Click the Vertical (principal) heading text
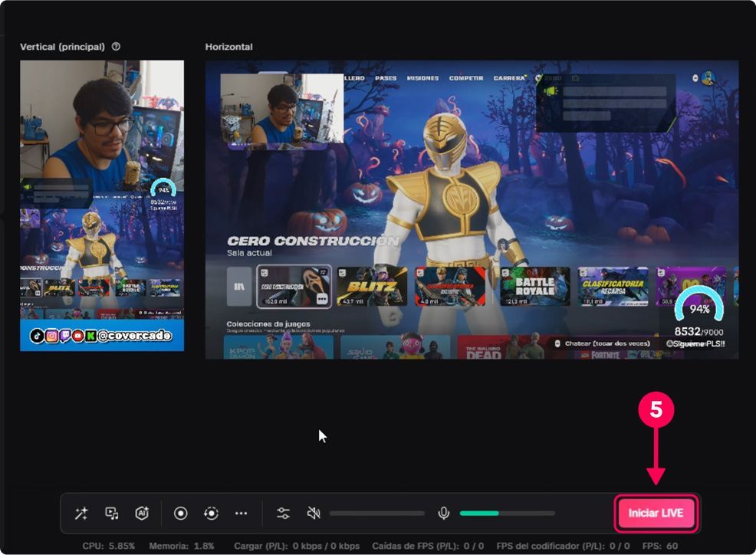Viewport: 756px width, 555px height. 62,47
